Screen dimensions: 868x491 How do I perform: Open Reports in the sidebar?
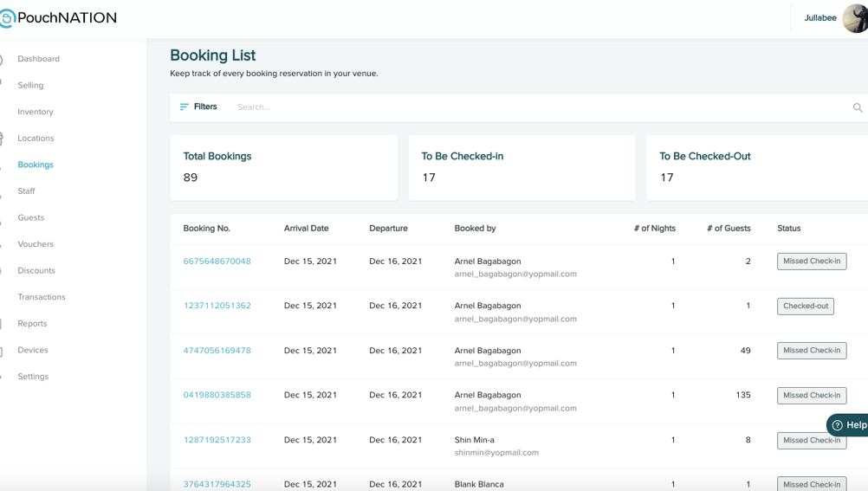pyautogui.click(x=32, y=324)
